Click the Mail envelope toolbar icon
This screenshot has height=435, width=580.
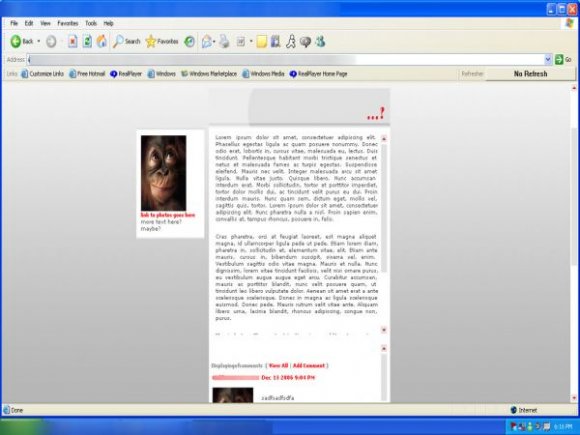click(206, 41)
